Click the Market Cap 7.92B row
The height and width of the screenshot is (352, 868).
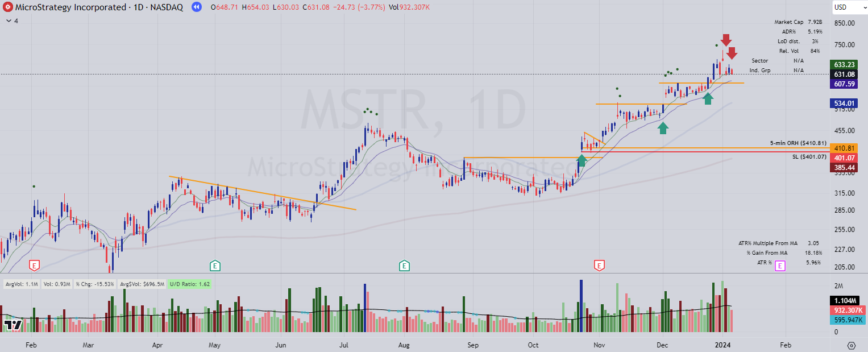point(798,22)
